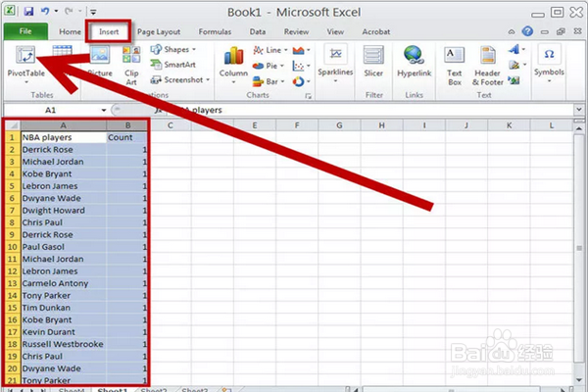Switch to the Acrobat tab

(375, 32)
